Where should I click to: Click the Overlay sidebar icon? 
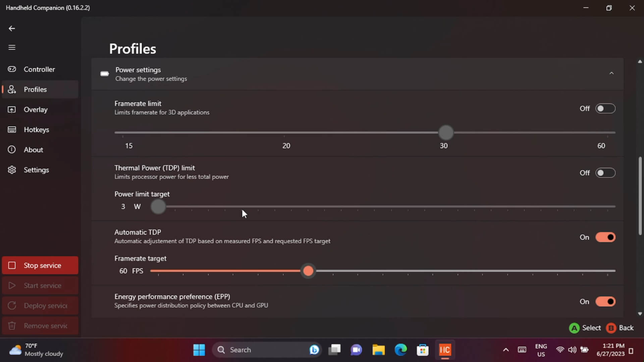click(x=12, y=109)
